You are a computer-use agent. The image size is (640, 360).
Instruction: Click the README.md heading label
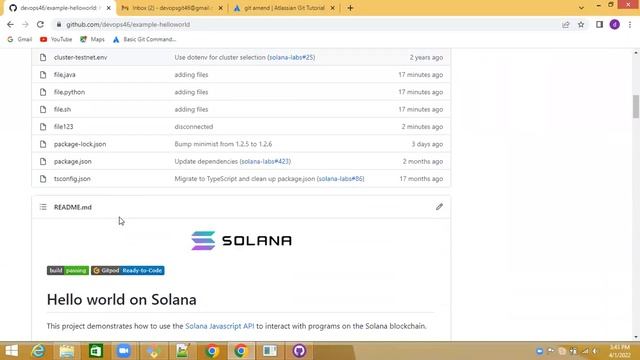click(73, 207)
